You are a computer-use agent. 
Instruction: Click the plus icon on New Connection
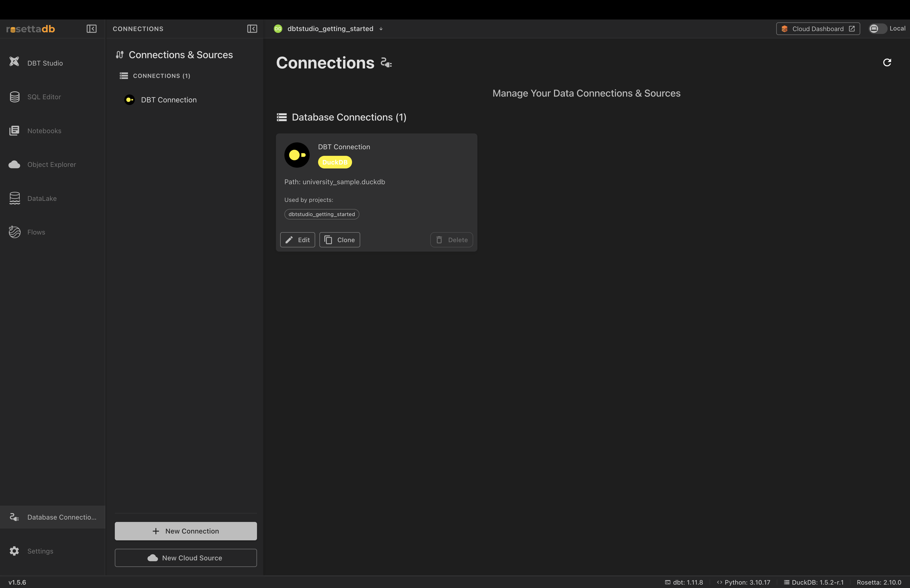coord(156,531)
